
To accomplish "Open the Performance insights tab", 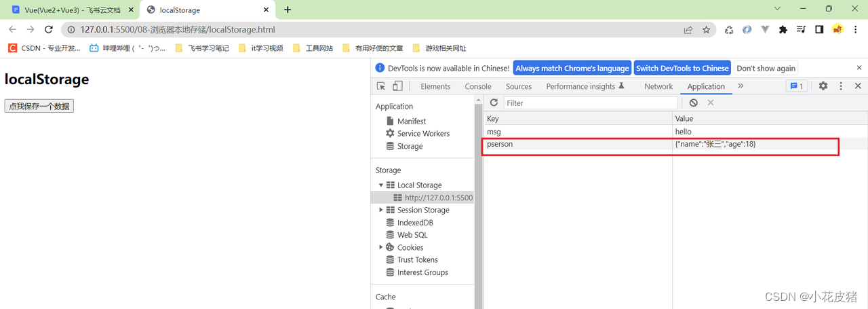I will coord(585,86).
